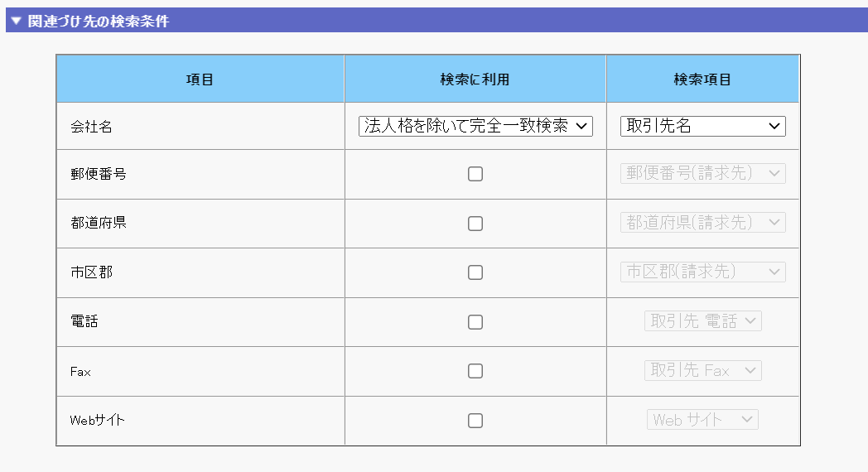The height and width of the screenshot is (472, 868).
Task: Enable the 電話 search checkbox
Action: point(475,322)
